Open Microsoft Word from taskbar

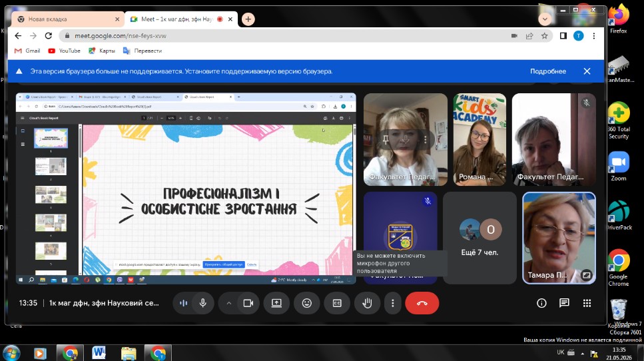tap(99, 353)
